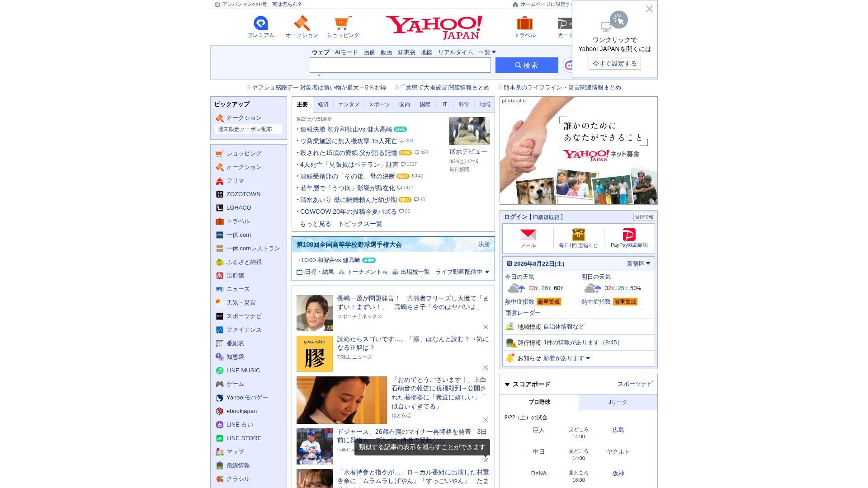Open the Premium (プレミアム) icon
The width and height of the screenshot is (868, 488).
tap(261, 27)
